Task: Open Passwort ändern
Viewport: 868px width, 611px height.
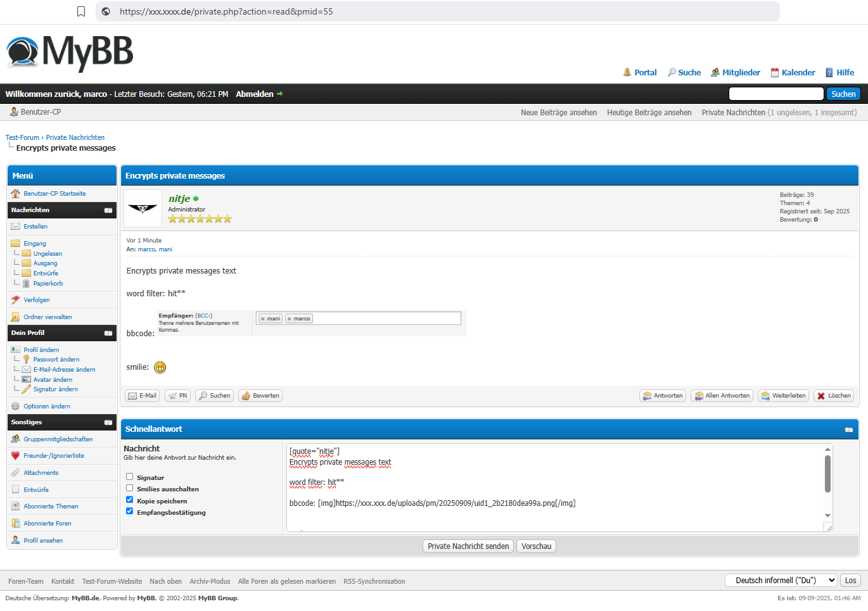Action: coord(56,360)
